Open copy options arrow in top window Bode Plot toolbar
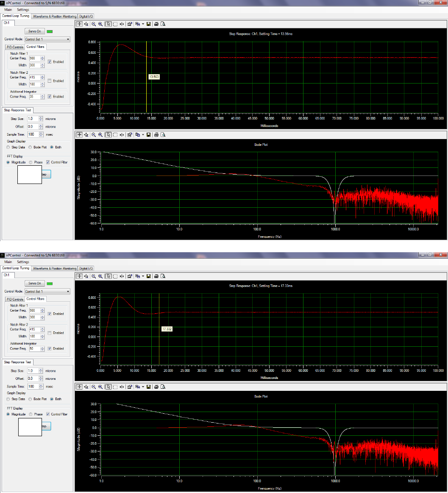The height and width of the screenshot is (493, 448). (143, 134)
